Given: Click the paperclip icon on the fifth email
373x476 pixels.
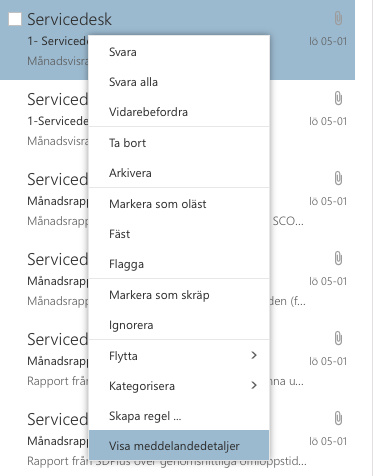Looking at the screenshot, I should (338, 338).
